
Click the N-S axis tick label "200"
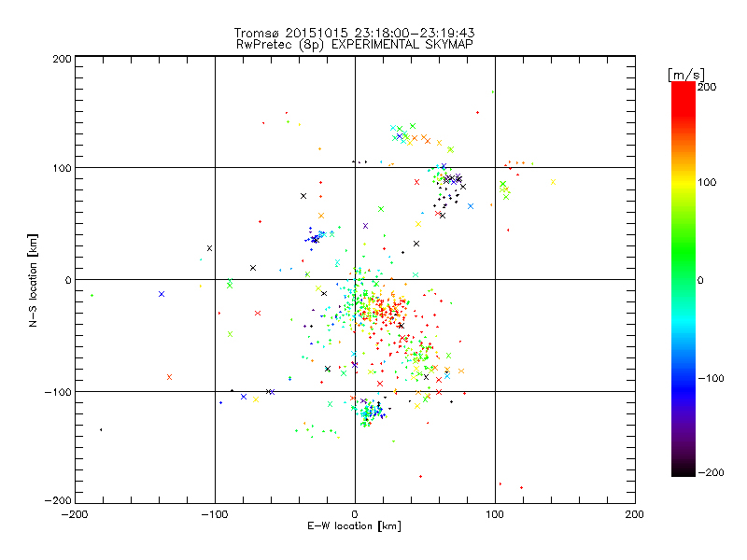(62, 59)
